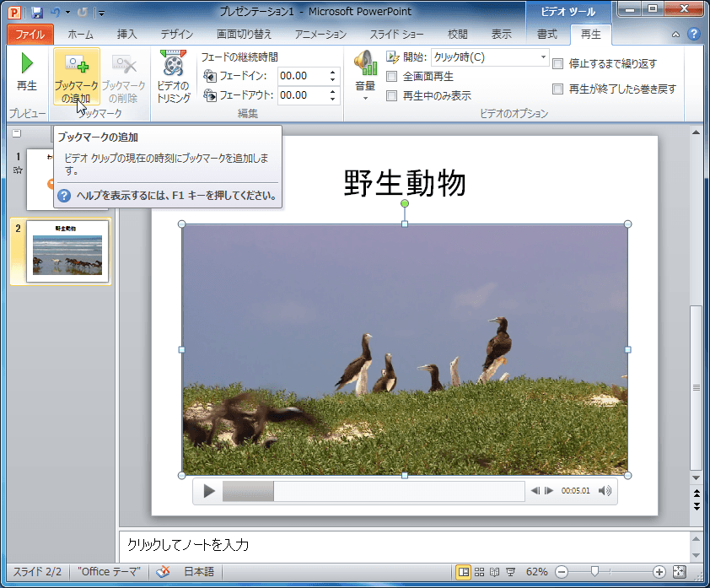This screenshot has height=588, width=710.
Task: Click the Fade In time field
Action: 303,76
